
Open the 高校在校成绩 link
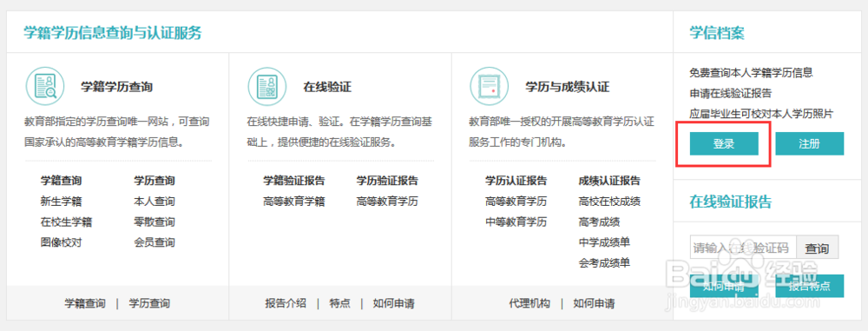coord(609,202)
